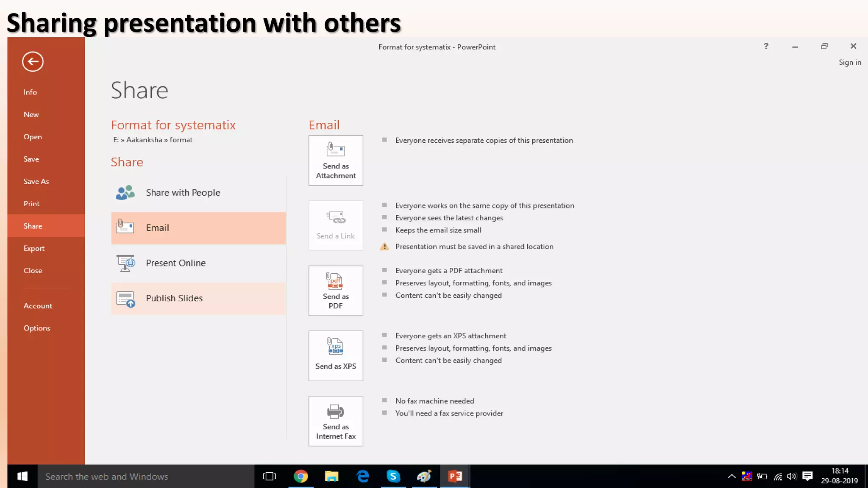Click the battery status tray icon
Image resolution: width=868 pixels, height=488 pixels.
pos(762,477)
